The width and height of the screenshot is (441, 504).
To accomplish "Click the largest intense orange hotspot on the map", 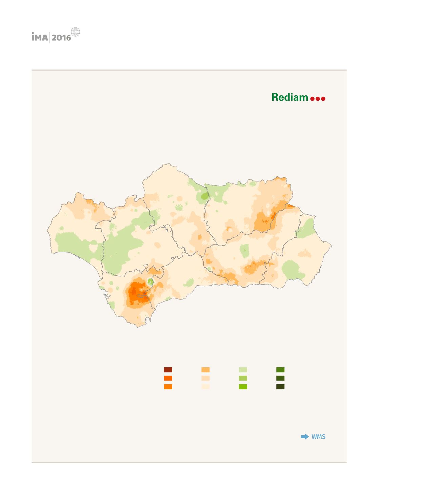I will [x=138, y=293].
